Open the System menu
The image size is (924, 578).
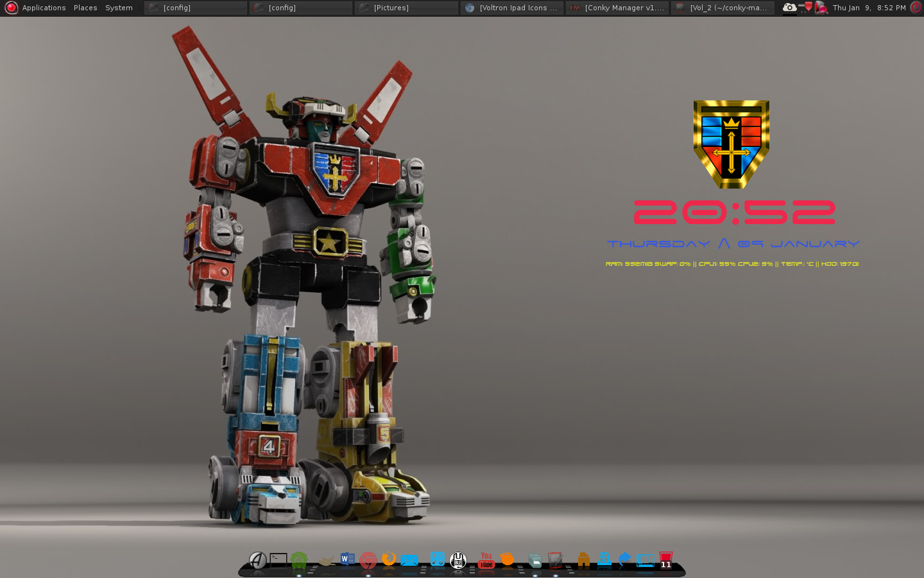pyautogui.click(x=118, y=8)
